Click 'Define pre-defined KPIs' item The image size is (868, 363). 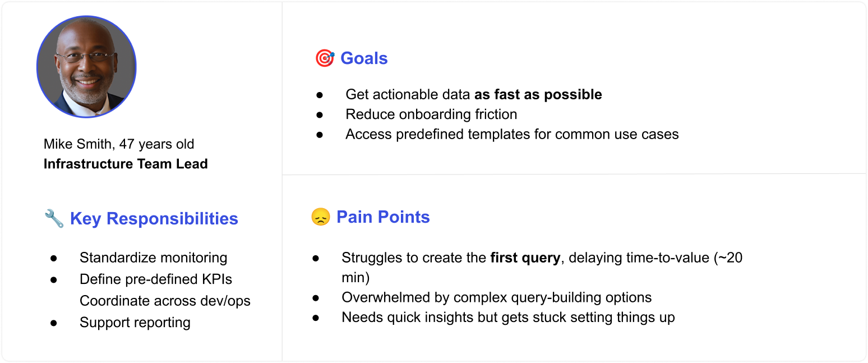(156, 279)
